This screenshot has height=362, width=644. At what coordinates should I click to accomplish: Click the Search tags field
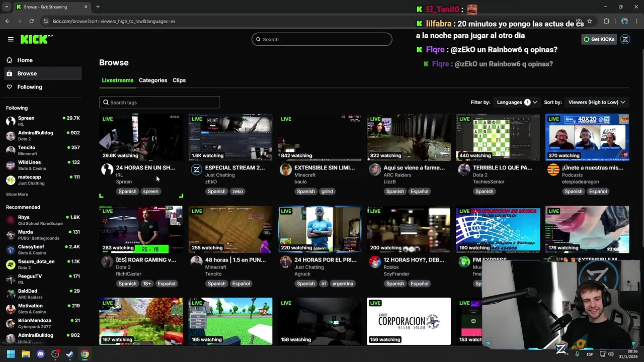coord(159,103)
